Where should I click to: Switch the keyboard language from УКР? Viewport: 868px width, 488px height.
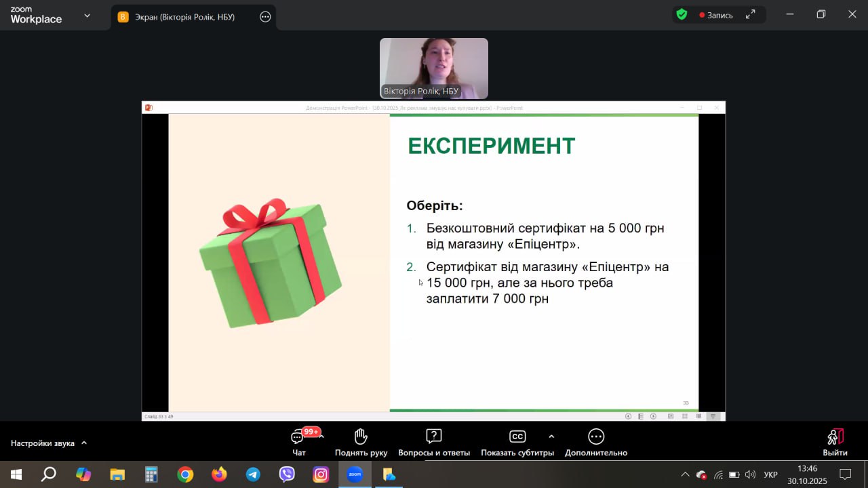pos(771,474)
